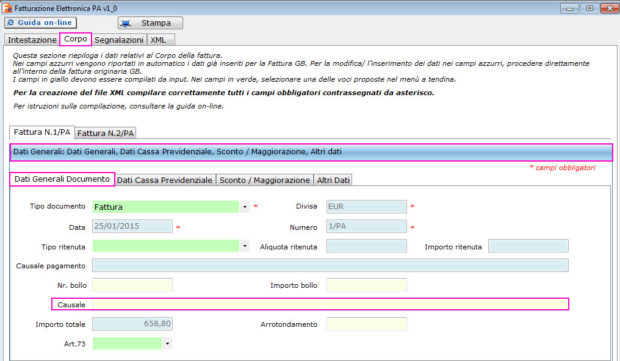The image size is (620, 361).
Task: Click the Causale yellow input field
Action: (331, 304)
